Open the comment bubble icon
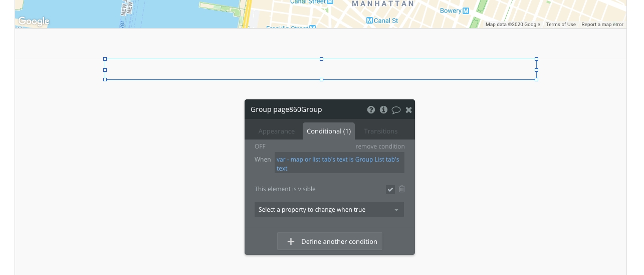The image size is (644, 275). coord(396,110)
